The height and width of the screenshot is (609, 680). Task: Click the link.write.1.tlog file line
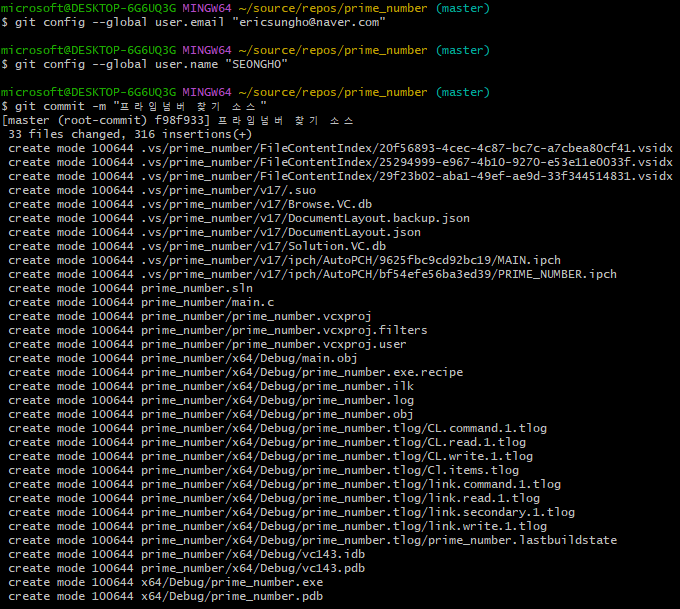click(278, 526)
